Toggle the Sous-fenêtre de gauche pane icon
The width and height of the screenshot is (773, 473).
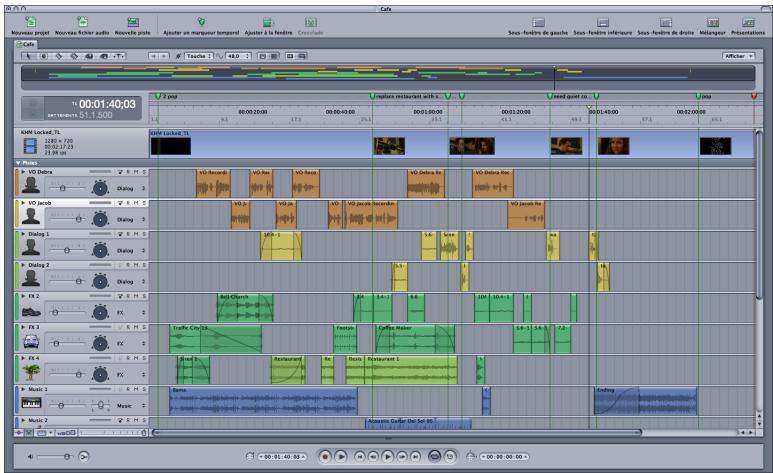pos(538,22)
